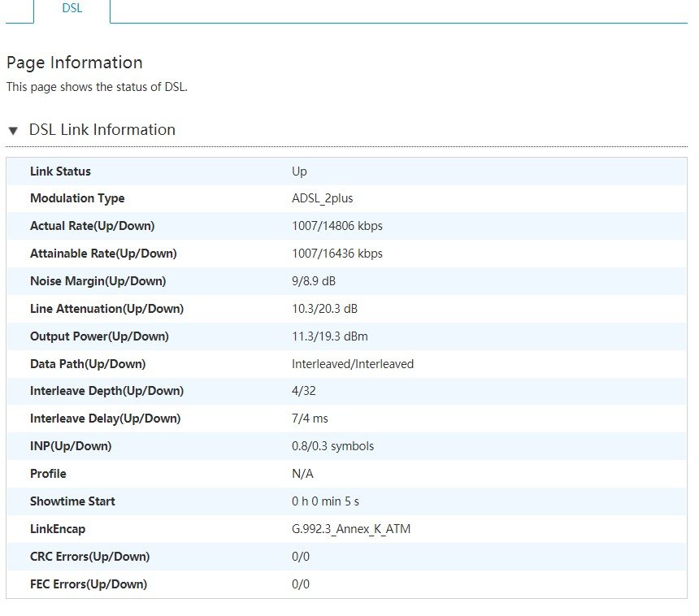
Task: Select the value '1007/14806 kbps'
Action: pos(337,226)
